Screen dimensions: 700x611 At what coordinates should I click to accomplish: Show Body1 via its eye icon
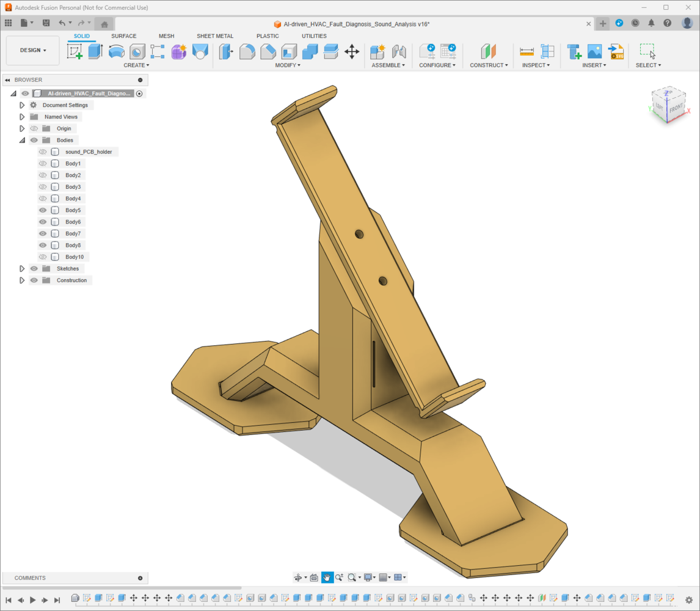(43, 164)
